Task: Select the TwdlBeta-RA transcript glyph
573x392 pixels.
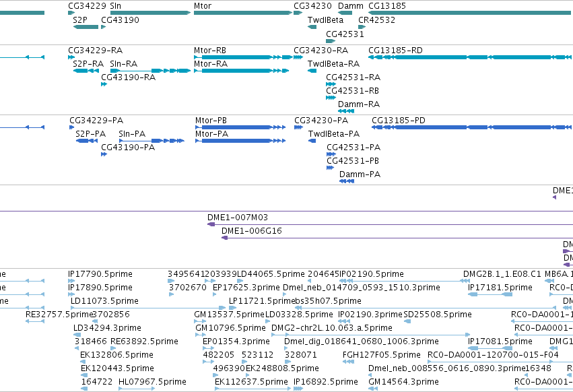Action: click(312, 71)
